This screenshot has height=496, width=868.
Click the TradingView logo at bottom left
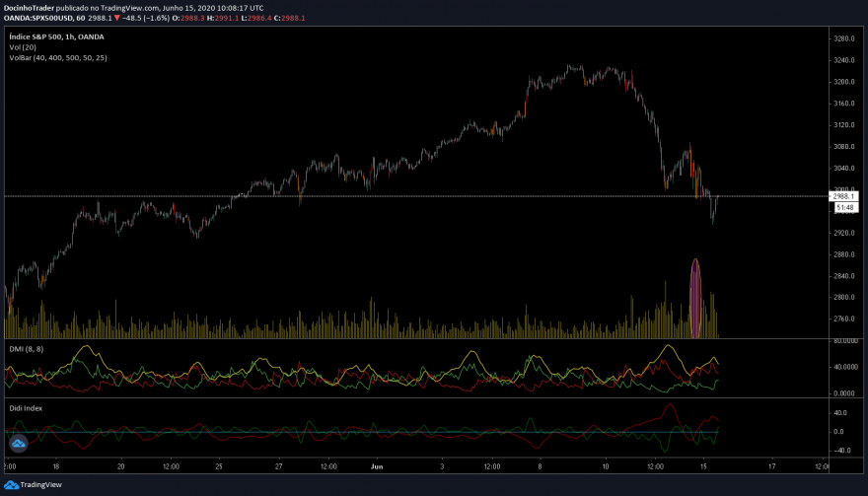point(33,485)
